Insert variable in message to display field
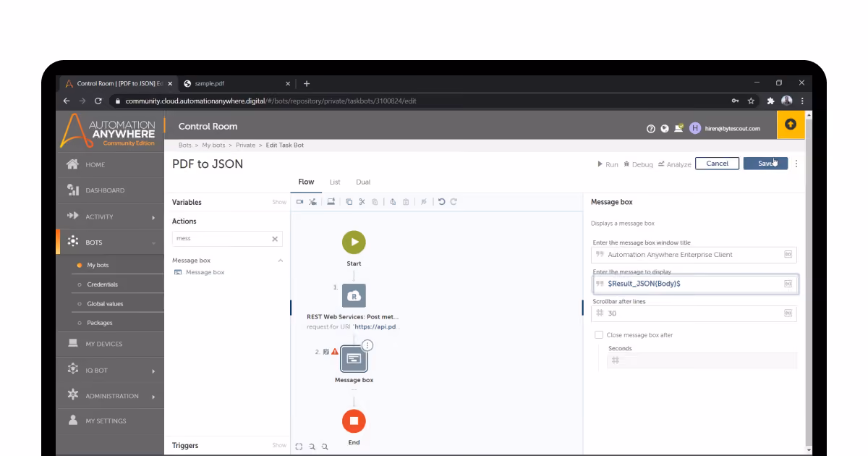Viewport: 868px width, 456px height. 788,284
